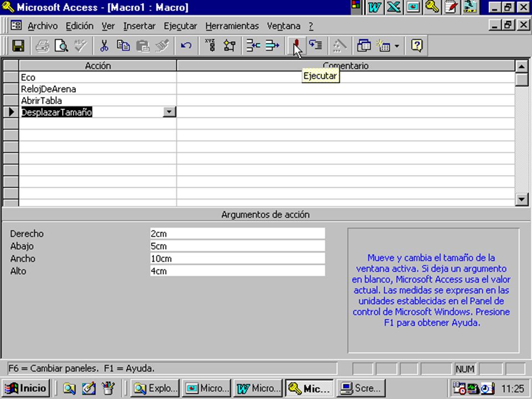Click the Format Painter brush icon
Viewport: 532px width, 399px height.
pyautogui.click(x=162, y=45)
